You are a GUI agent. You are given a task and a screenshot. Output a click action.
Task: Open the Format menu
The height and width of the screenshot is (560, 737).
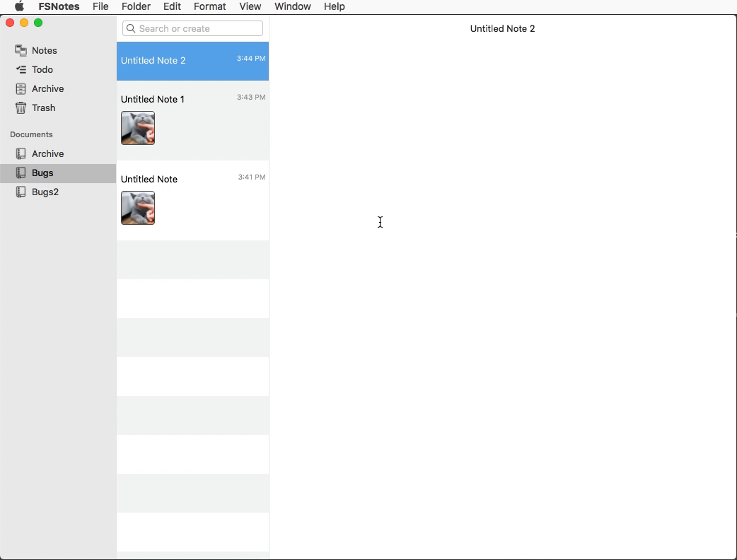click(209, 6)
